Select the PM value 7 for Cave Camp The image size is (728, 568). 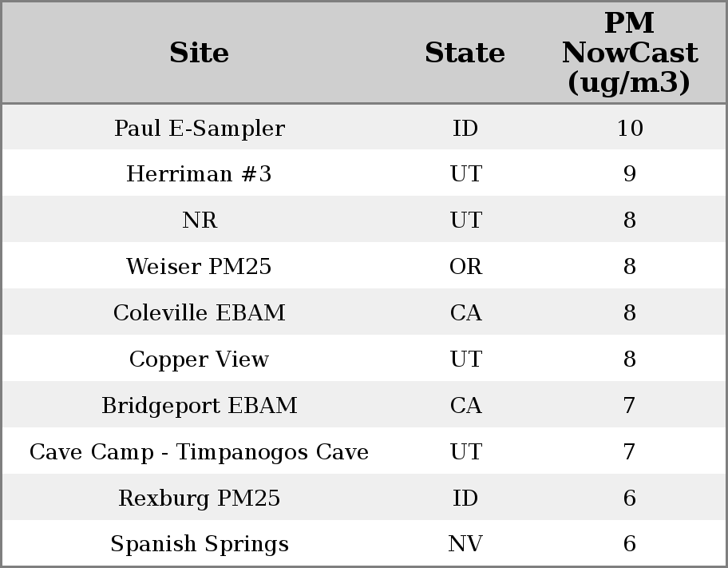[629, 451]
